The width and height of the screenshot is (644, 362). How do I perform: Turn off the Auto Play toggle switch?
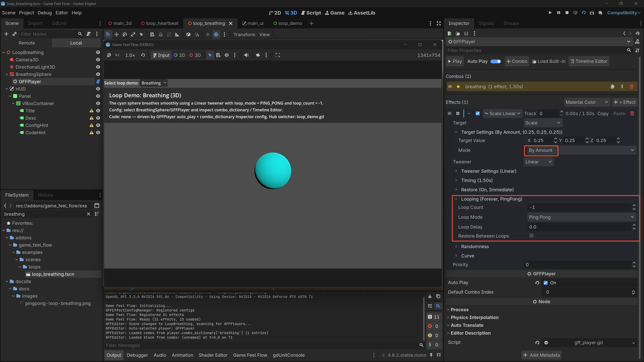(x=496, y=61)
